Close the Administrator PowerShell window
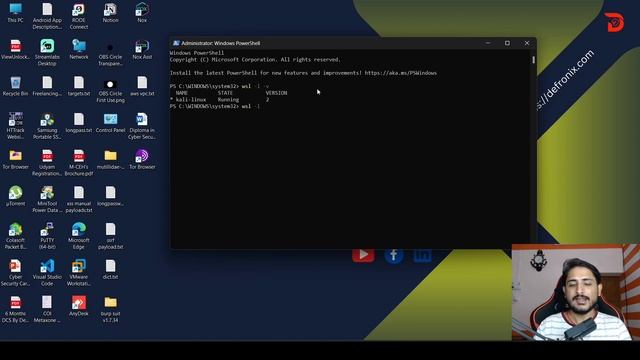 coord(527,43)
